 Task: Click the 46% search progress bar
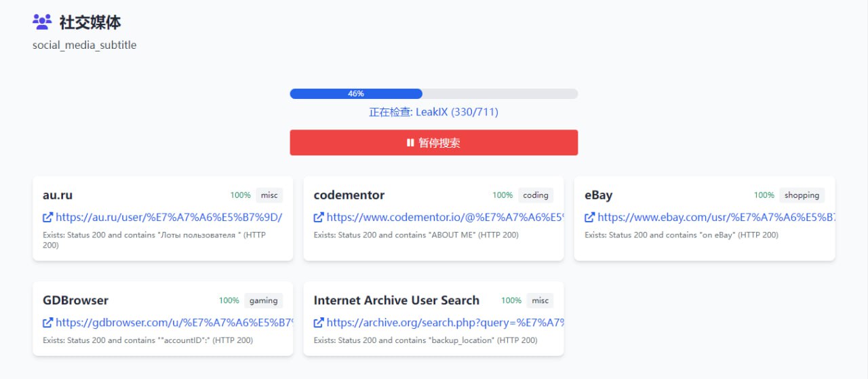[x=434, y=94]
